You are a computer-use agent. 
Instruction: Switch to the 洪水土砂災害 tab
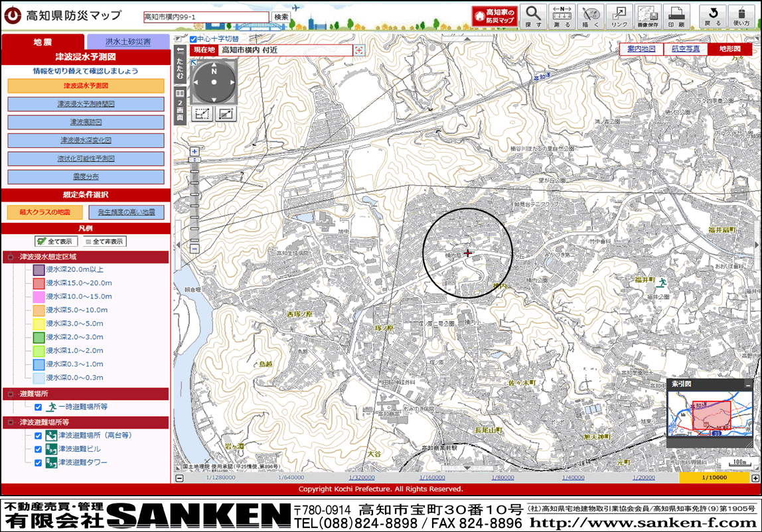(x=128, y=42)
